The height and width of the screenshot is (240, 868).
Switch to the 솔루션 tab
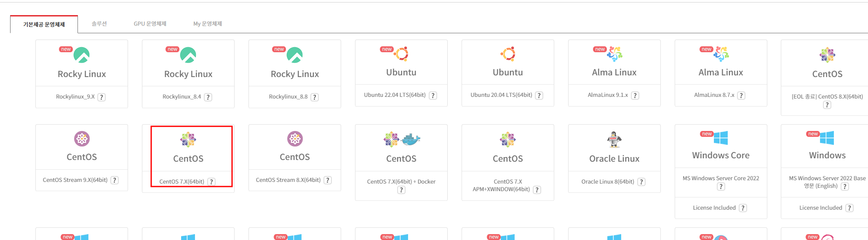[99, 24]
